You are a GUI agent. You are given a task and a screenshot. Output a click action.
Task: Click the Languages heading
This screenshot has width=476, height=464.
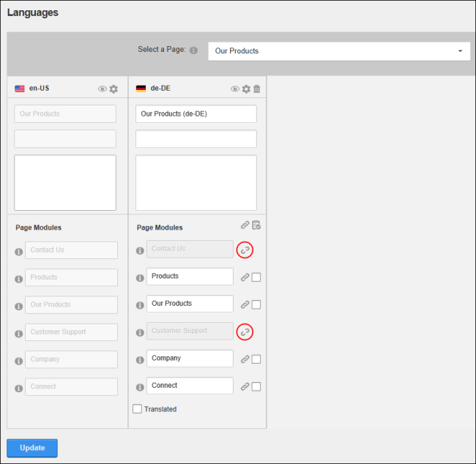point(33,12)
